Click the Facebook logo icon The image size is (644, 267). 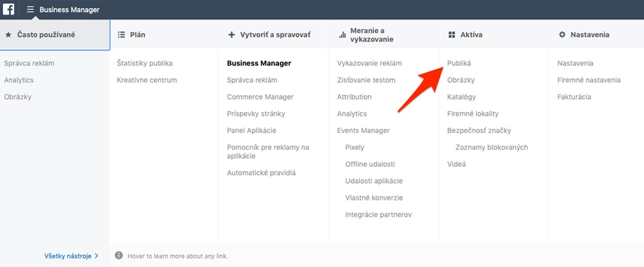coord(8,9)
